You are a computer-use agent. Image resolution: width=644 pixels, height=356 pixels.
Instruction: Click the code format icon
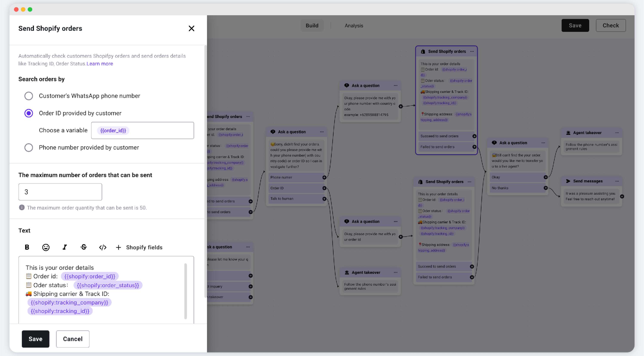pyautogui.click(x=102, y=247)
